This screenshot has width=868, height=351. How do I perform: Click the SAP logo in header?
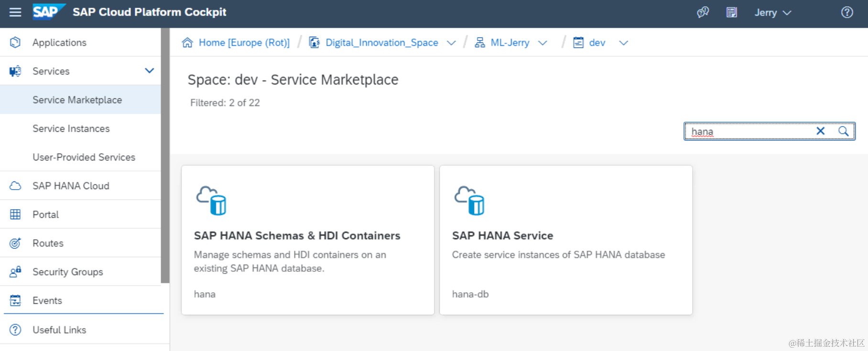click(48, 12)
